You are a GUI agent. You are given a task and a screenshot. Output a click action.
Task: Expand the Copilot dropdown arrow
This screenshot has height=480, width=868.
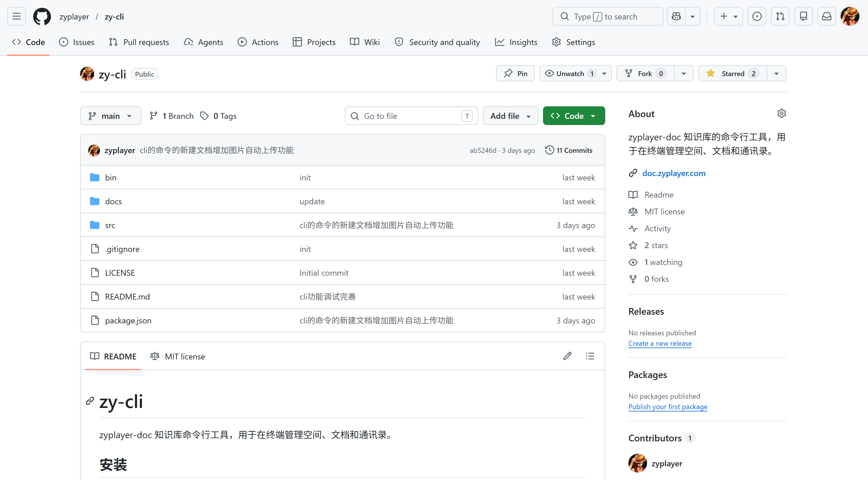click(692, 16)
